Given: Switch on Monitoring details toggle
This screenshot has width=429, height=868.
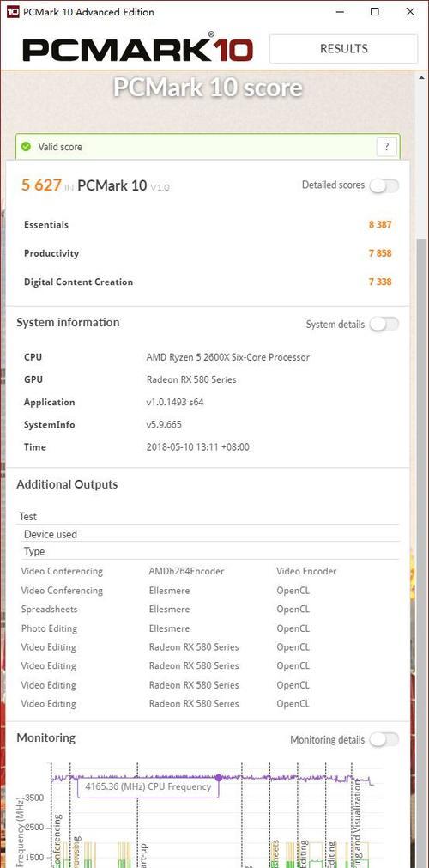Looking at the screenshot, I should pyautogui.click(x=384, y=739).
